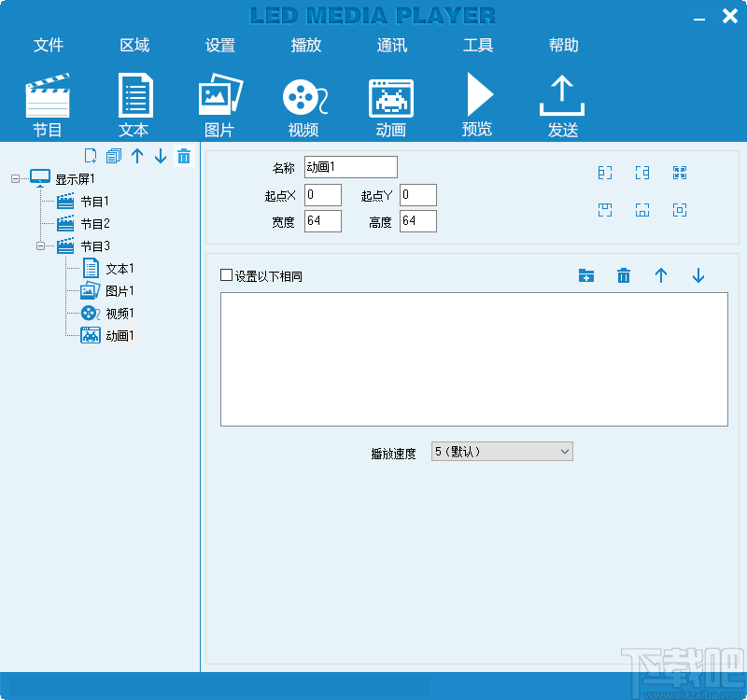Select the 动画 animation toolbar icon

390,100
